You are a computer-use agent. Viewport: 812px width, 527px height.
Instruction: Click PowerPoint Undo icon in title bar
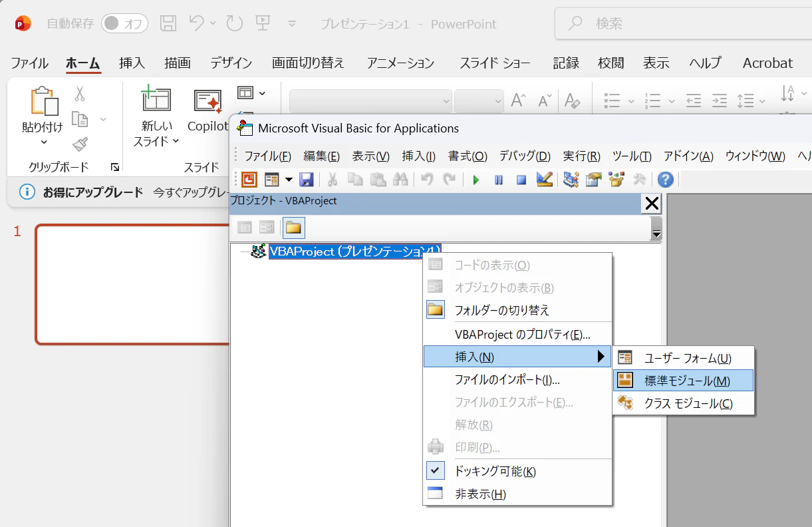point(197,23)
